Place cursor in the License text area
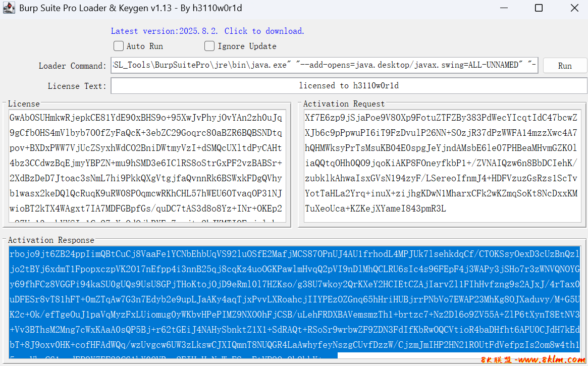Screen dimensions: 588x366 [147, 166]
